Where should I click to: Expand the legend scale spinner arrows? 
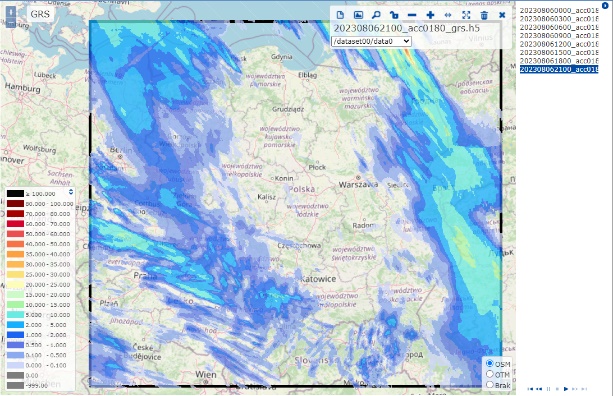tap(71, 192)
